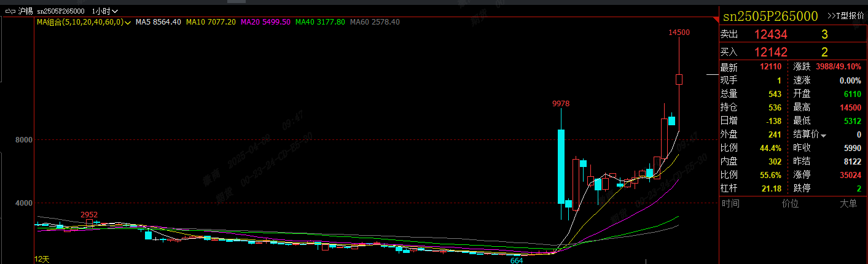Click the 9978 peak price label

tap(561, 104)
